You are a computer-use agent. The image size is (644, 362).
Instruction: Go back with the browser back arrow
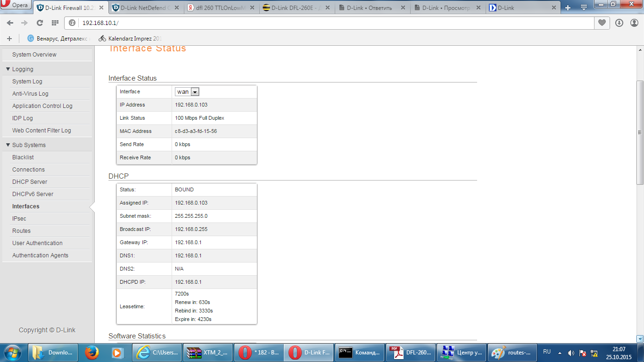(10, 23)
